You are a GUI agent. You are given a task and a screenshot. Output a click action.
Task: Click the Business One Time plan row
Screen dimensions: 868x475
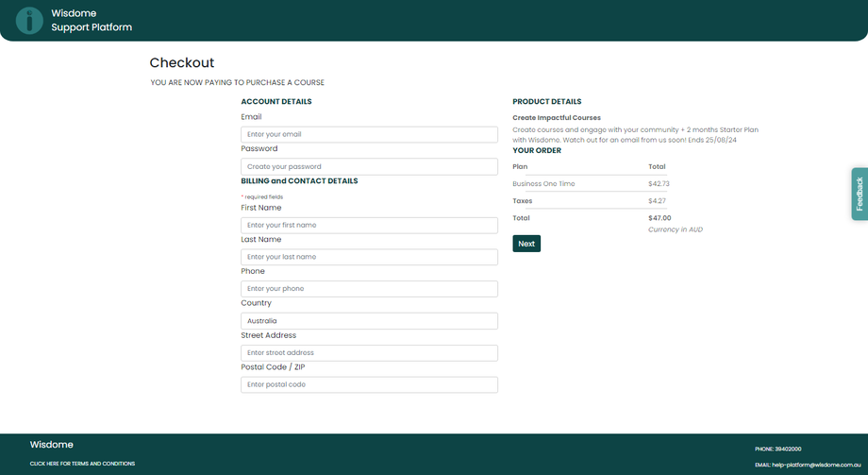click(x=543, y=184)
